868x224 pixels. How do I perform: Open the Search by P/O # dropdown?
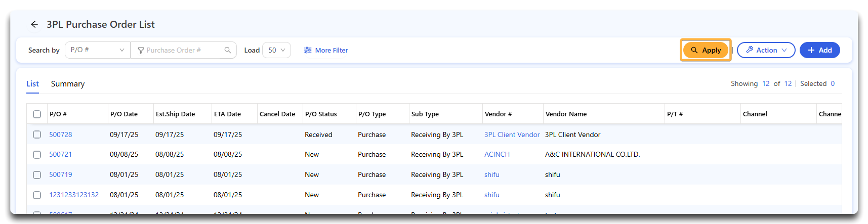97,50
